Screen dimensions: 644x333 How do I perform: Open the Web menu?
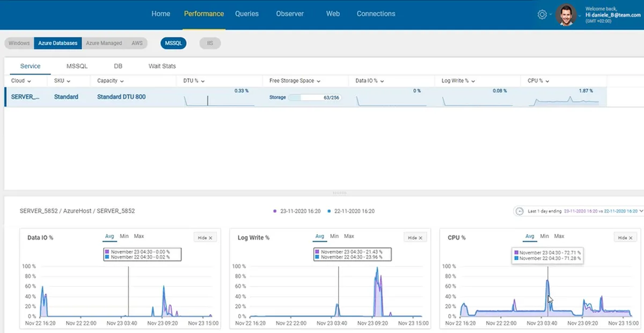point(333,14)
